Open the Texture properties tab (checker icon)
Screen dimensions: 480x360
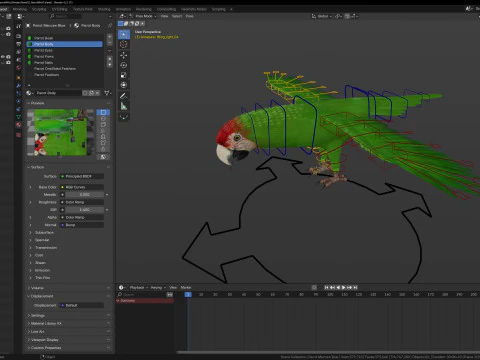tap(19, 135)
